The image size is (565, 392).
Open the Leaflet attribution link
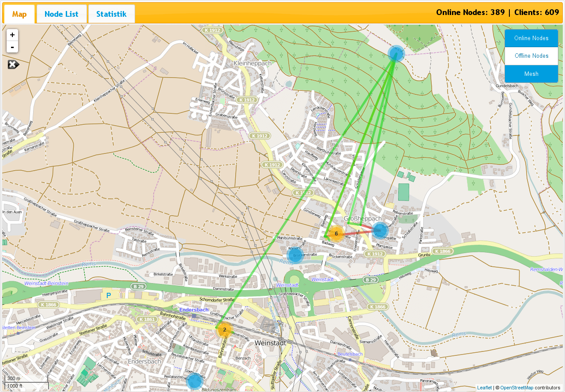tap(484, 387)
